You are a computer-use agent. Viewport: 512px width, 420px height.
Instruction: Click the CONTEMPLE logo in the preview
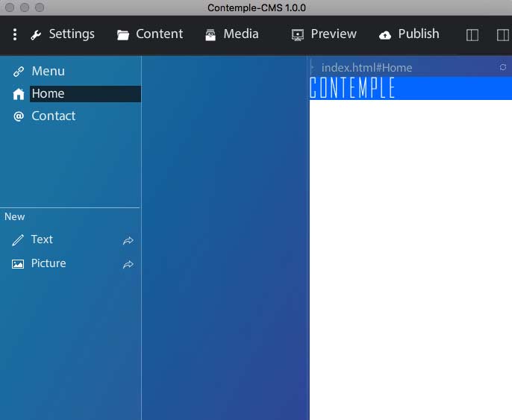(x=352, y=88)
